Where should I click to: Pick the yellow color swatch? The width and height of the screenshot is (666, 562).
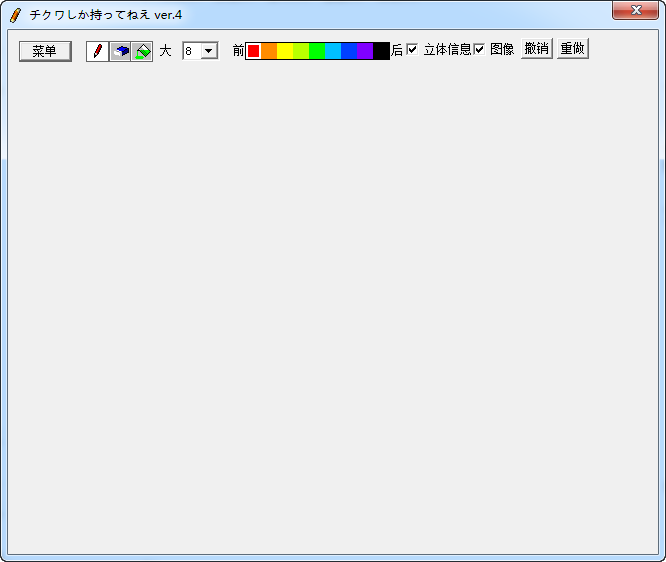pos(285,51)
